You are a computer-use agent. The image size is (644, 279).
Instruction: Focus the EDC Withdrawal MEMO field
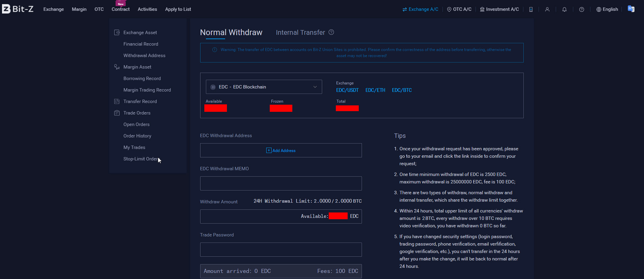(281, 183)
